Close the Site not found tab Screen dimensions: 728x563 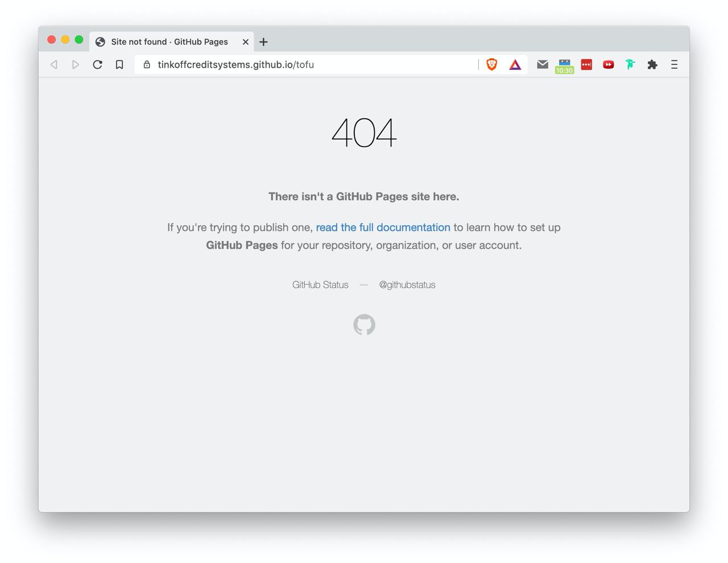click(x=246, y=42)
